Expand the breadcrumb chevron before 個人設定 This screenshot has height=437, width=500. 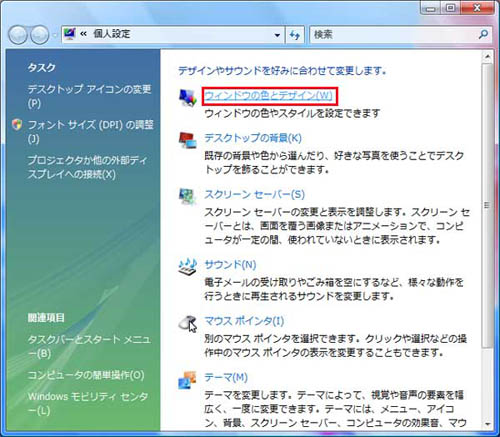point(83,34)
